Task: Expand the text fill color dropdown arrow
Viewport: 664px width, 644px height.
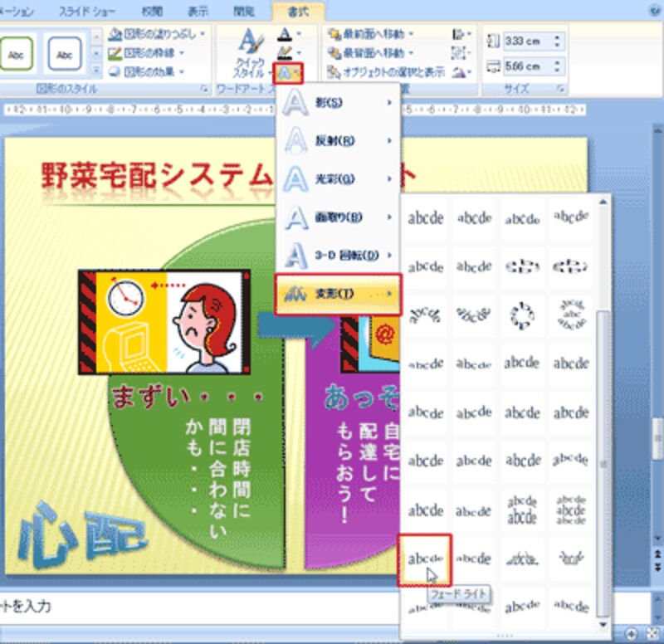Action: tap(299, 34)
